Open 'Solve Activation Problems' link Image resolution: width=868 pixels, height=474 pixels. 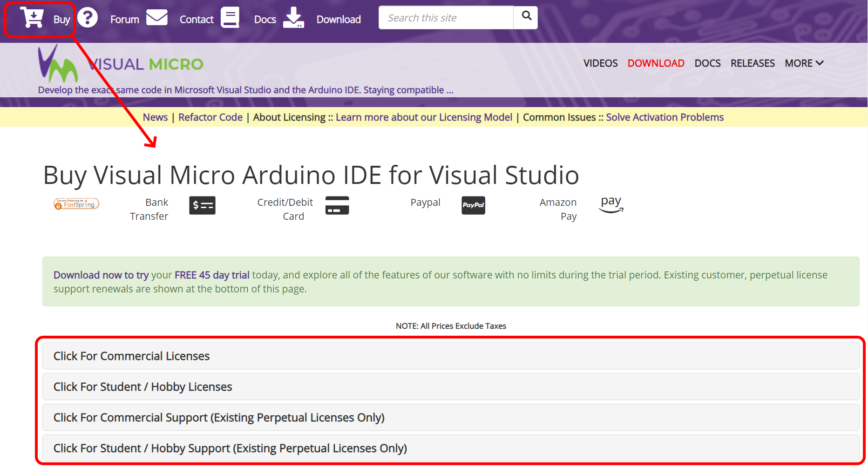(665, 117)
